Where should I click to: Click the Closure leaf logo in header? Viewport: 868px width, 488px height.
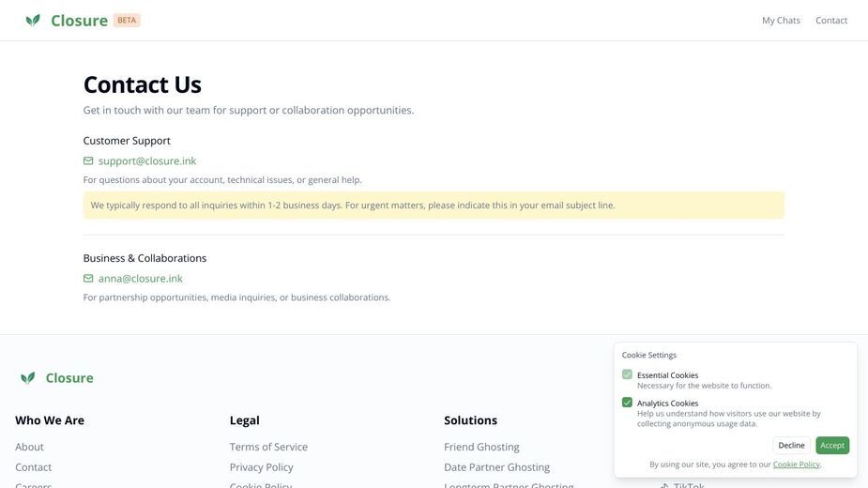click(33, 21)
